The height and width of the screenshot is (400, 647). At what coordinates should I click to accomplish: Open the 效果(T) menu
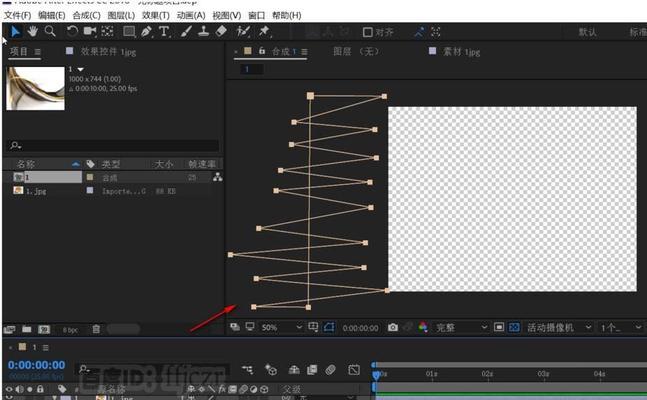click(x=156, y=16)
